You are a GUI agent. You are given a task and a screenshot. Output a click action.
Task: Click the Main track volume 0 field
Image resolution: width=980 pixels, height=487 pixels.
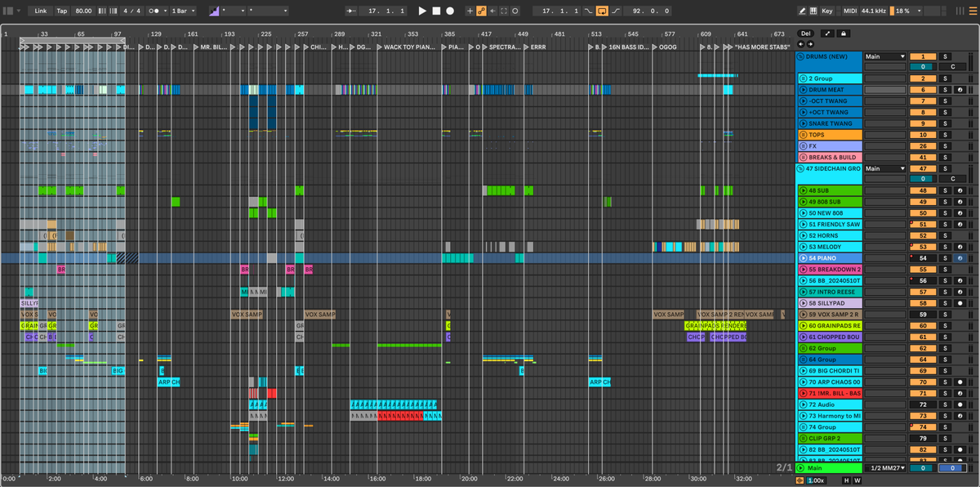(923, 468)
